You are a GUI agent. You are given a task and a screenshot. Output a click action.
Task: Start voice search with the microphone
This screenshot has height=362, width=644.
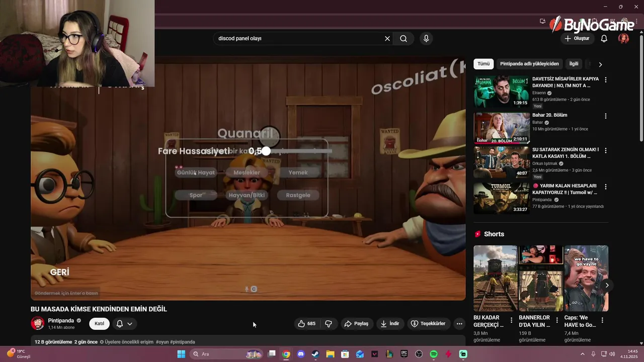[426, 39]
